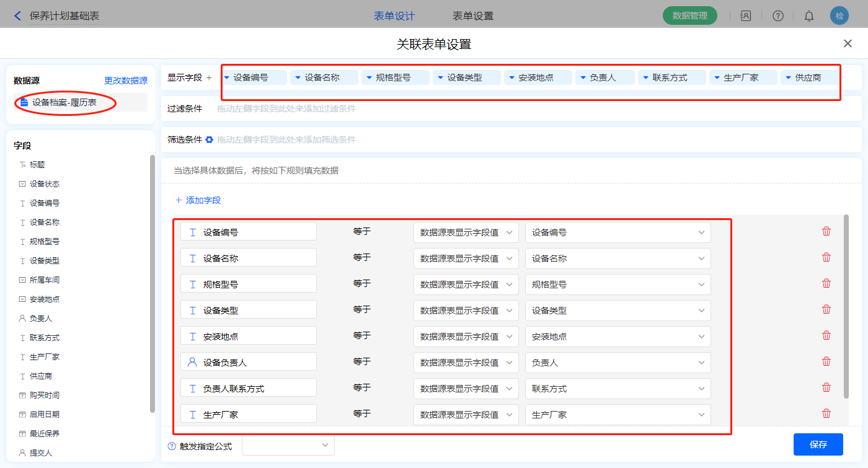Click the 保存 button
The image size is (868, 468).
click(x=818, y=444)
